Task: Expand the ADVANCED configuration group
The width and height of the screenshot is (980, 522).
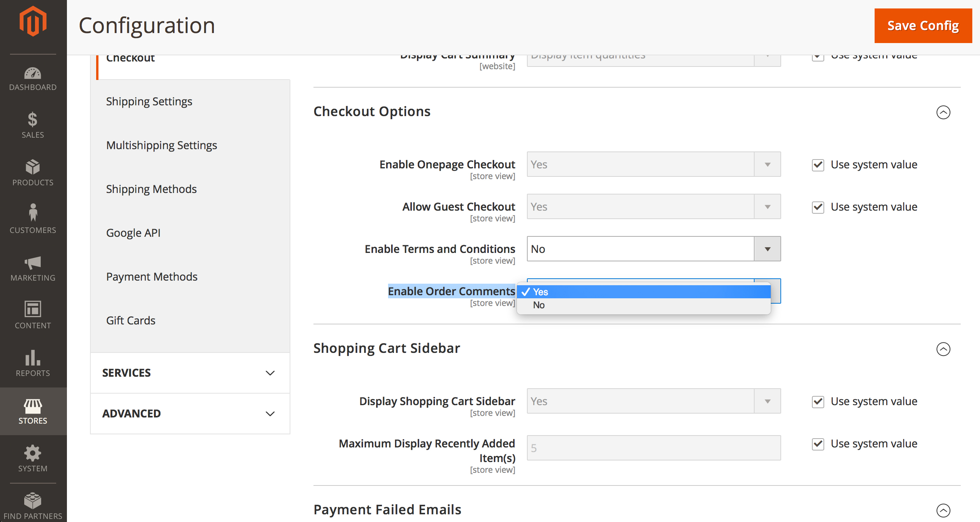Action: coord(190,414)
